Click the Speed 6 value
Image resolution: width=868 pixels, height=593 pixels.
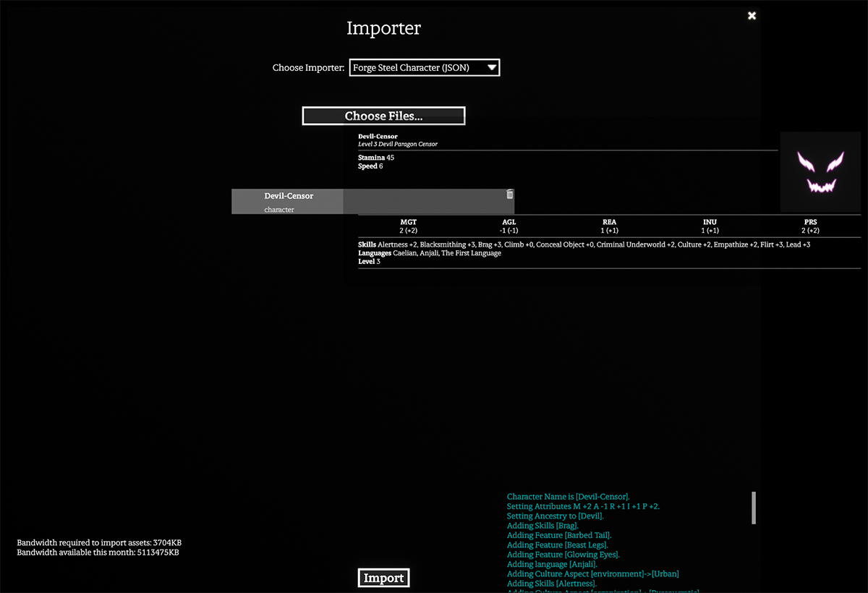pyautogui.click(x=370, y=166)
